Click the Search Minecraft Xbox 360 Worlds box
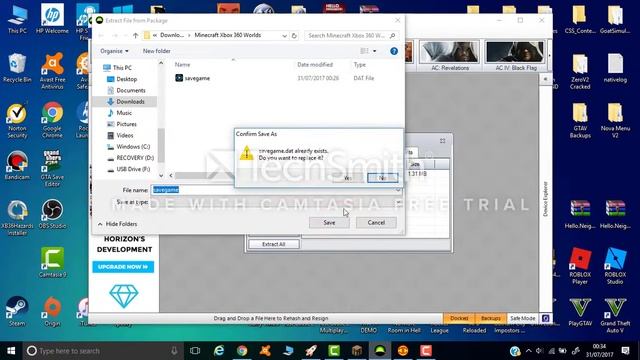This screenshot has width=640, height=360. point(350,36)
